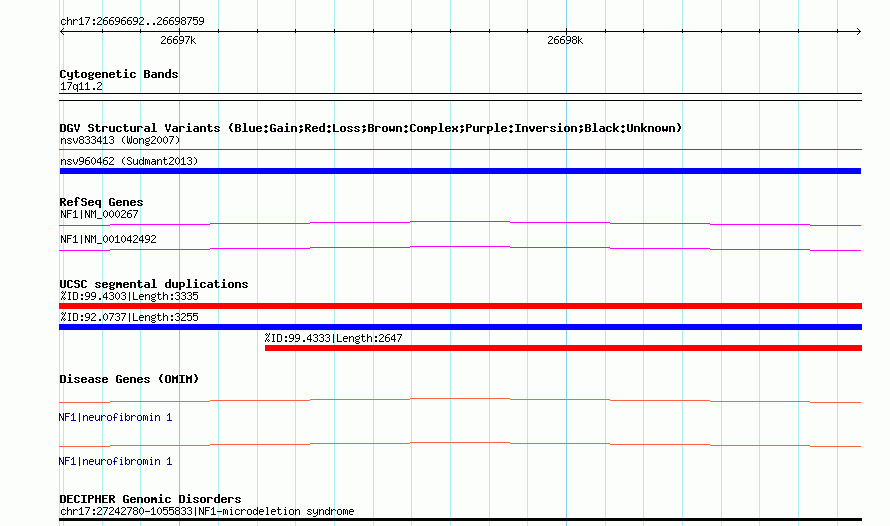Image resolution: width=890 pixels, height=526 pixels.
Task: Click the thin brown nsv833413 variant line
Action: (460, 150)
